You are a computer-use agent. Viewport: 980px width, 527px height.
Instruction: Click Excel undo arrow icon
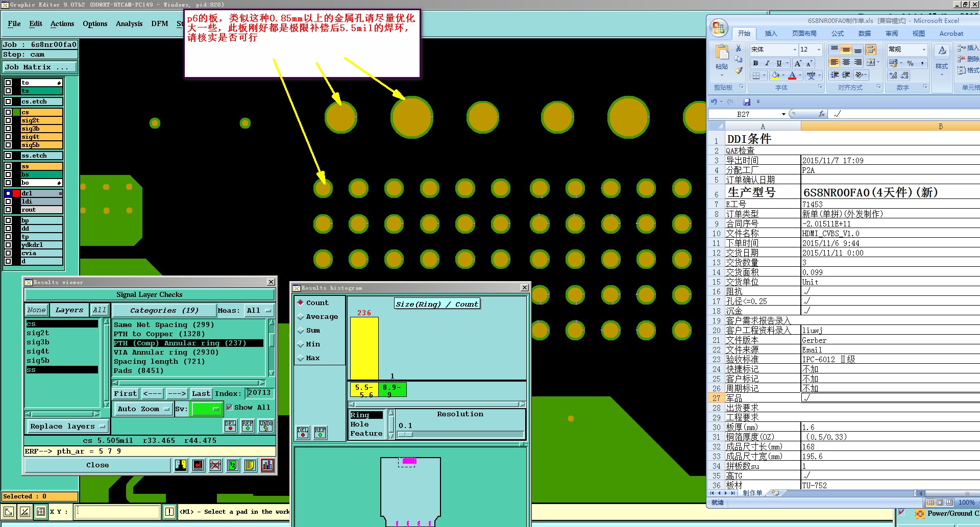714,102
